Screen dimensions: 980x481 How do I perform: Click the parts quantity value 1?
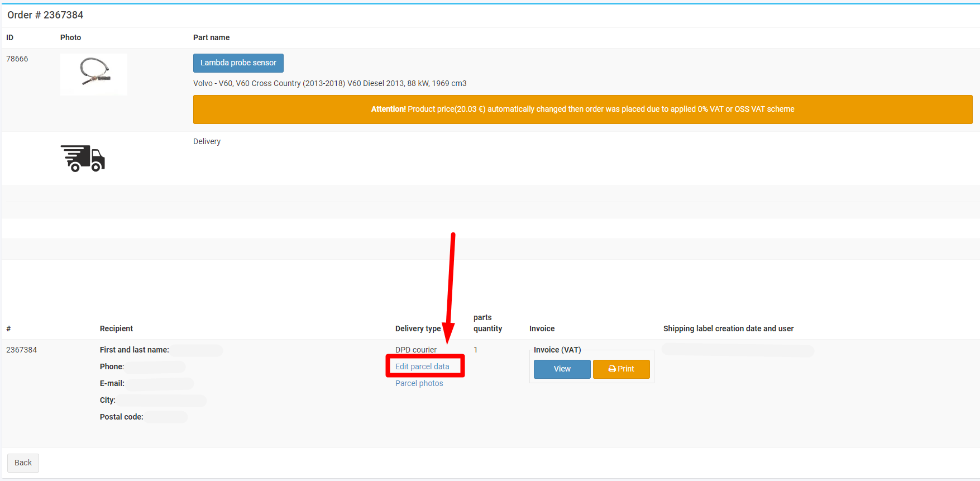point(476,350)
